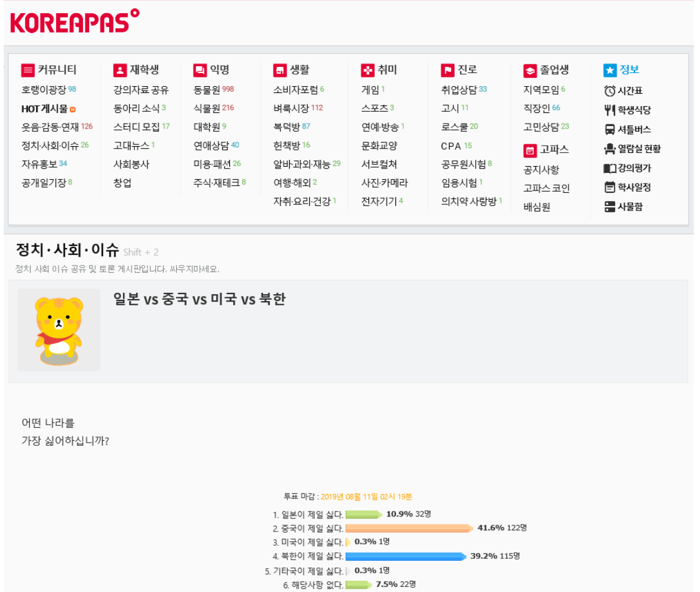700x592 pixels.
Task: Go to 호랭이광장 board
Action: pos(44,90)
